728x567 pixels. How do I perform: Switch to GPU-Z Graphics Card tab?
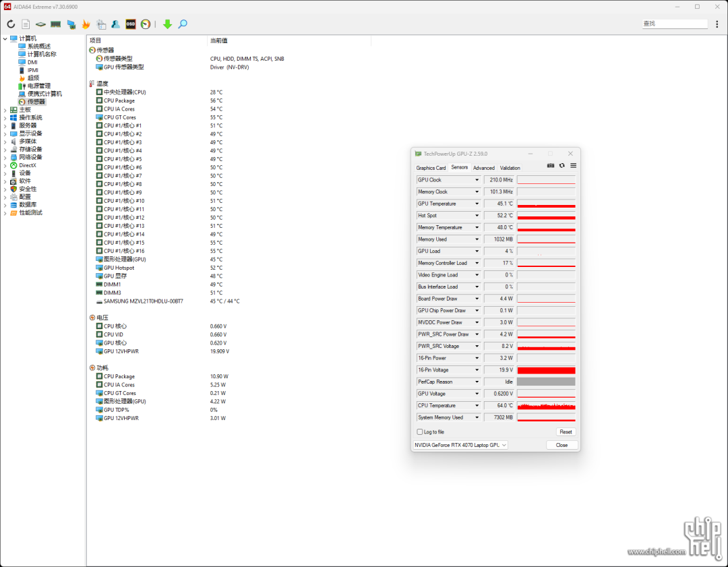431,168
